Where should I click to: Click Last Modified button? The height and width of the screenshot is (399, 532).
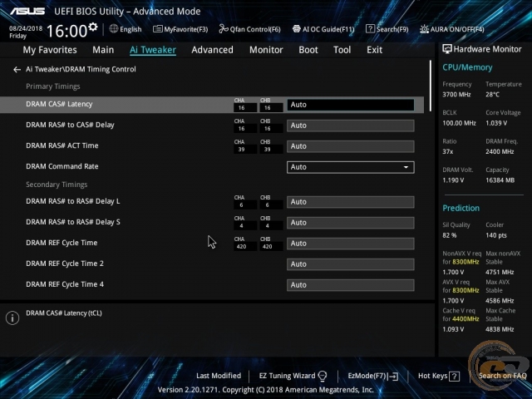(219, 376)
